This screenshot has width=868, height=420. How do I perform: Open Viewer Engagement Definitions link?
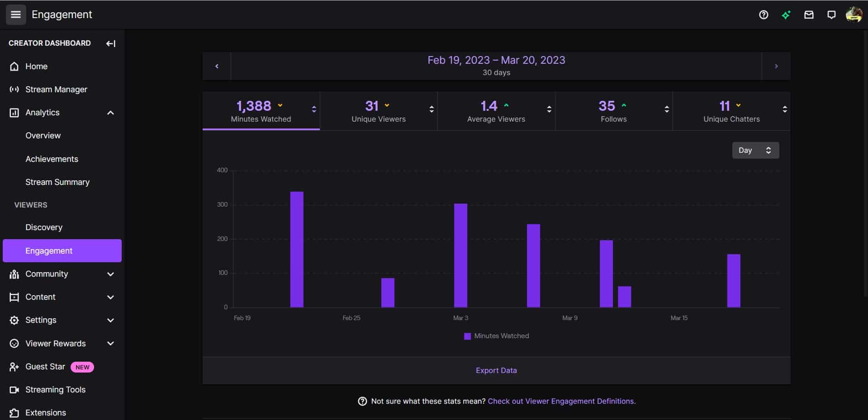point(561,401)
